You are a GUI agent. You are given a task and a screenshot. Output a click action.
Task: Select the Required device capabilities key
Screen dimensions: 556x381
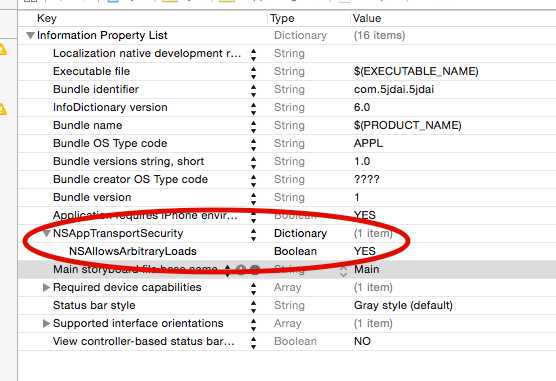pyautogui.click(x=127, y=287)
